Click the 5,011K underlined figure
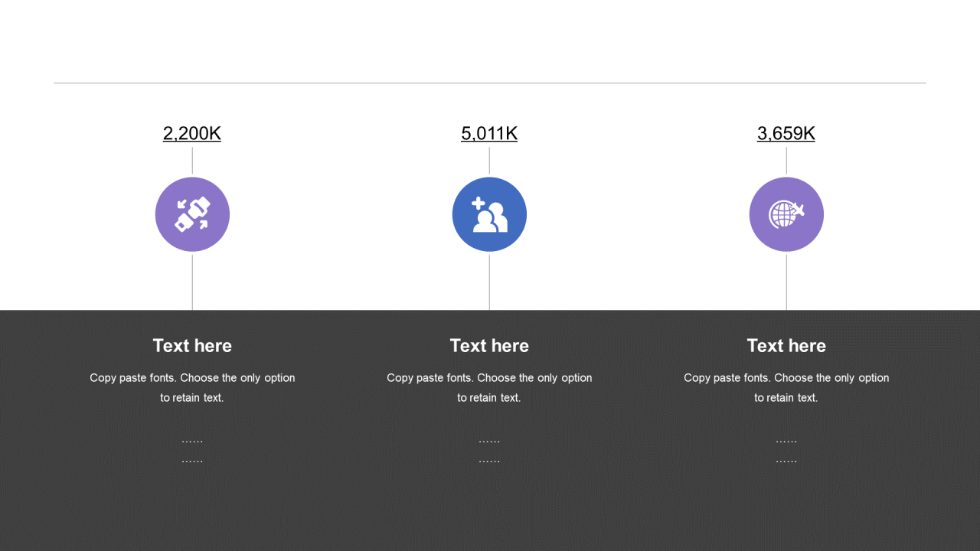This screenshot has width=980, height=551. point(489,133)
